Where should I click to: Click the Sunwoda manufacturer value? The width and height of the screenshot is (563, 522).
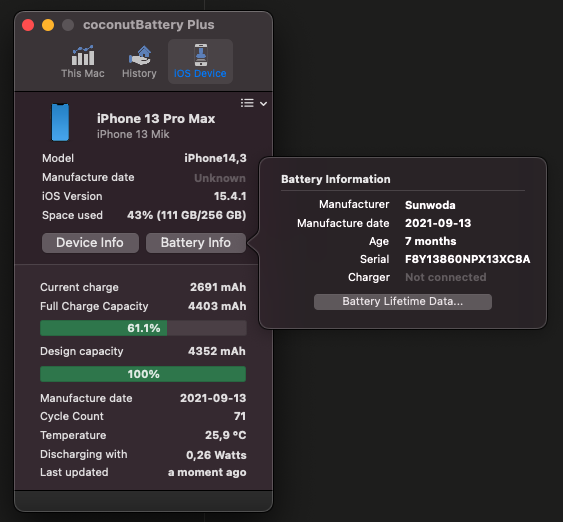[430, 205]
